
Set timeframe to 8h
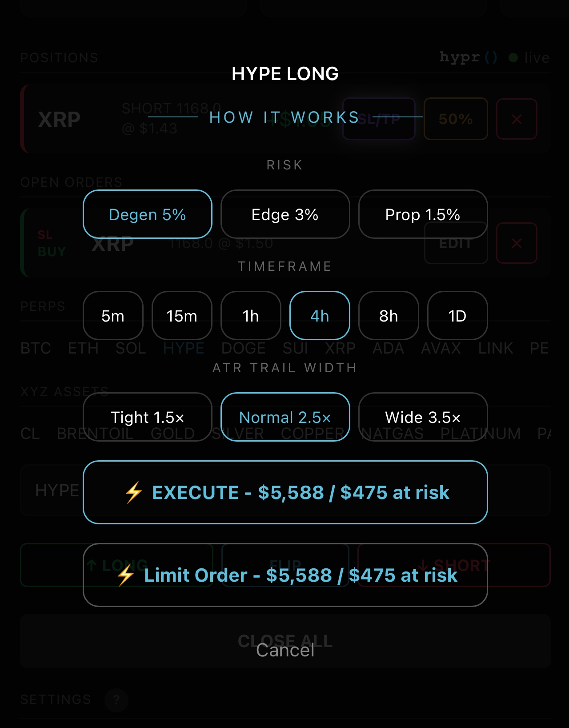389,316
